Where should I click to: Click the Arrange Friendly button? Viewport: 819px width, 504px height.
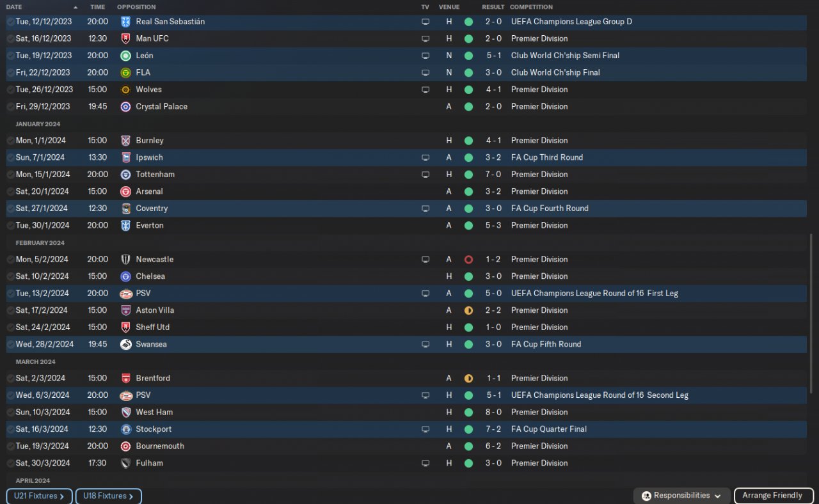click(772, 496)
